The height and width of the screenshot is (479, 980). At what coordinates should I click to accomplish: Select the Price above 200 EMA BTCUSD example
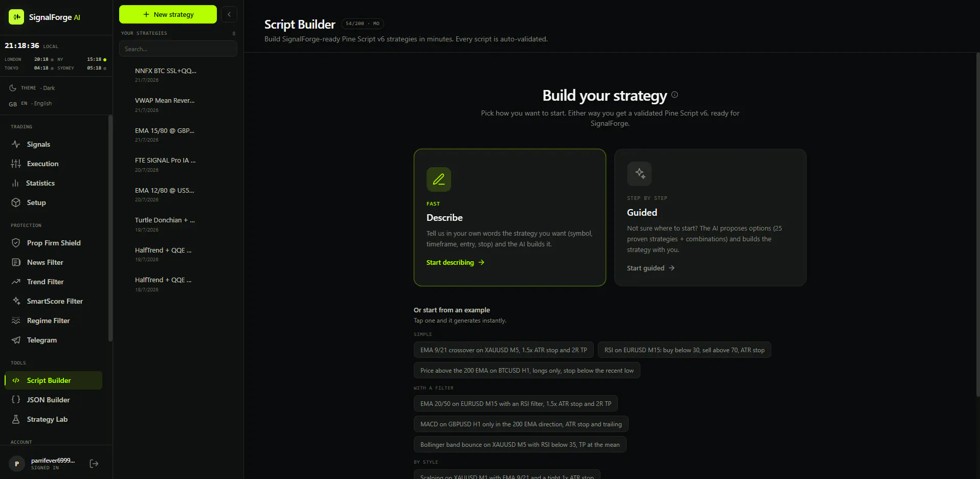click(527, 371)
